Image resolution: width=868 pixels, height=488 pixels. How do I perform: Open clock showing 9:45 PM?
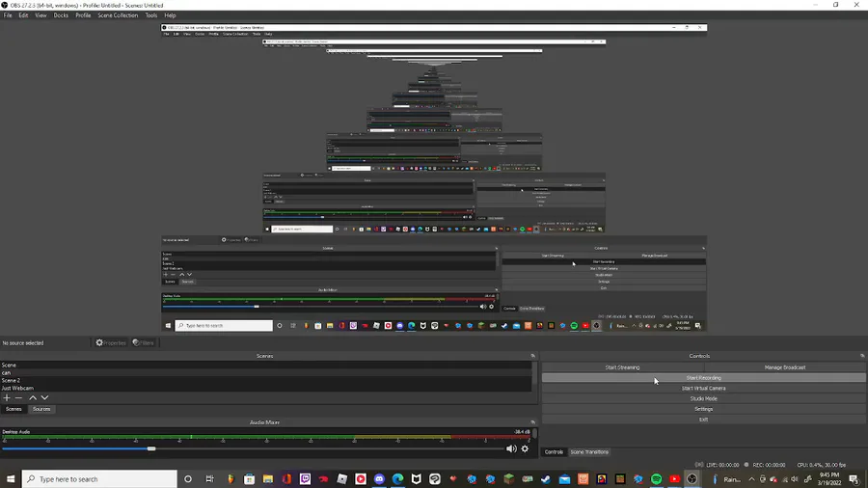click(829, 479)
